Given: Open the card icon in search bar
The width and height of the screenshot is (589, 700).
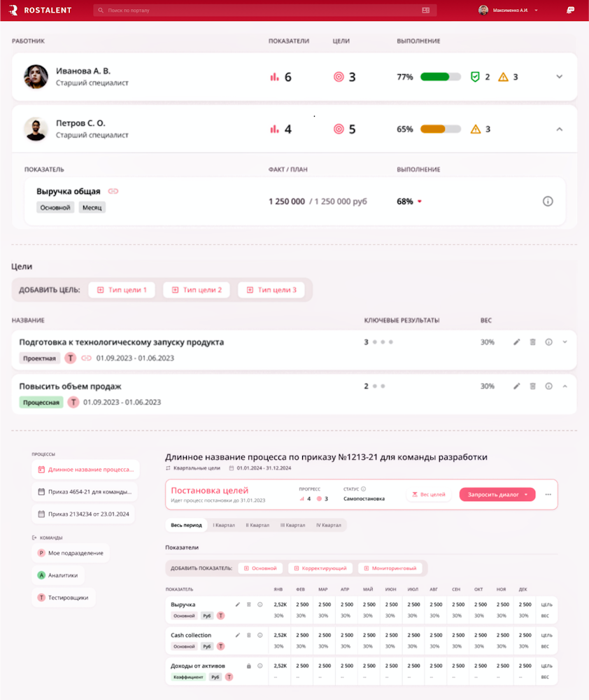Looking at the screenshot, I should pyautogui.click(x=426, y=10).
